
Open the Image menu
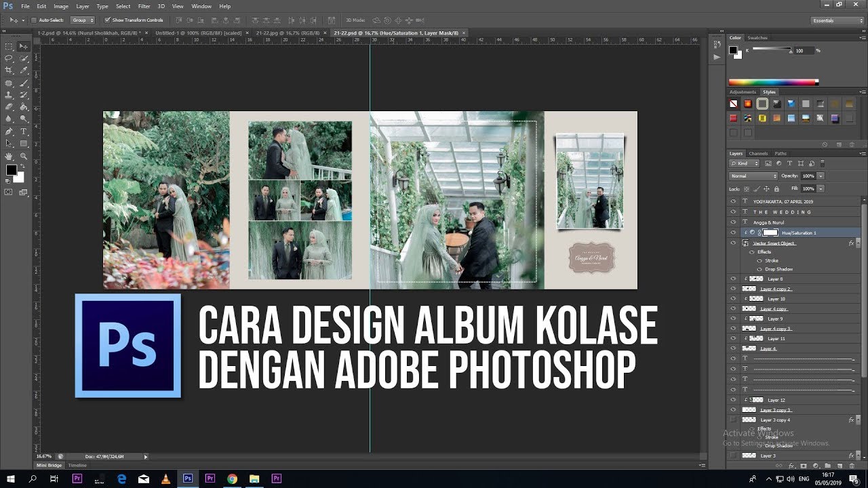coord(61,6)
